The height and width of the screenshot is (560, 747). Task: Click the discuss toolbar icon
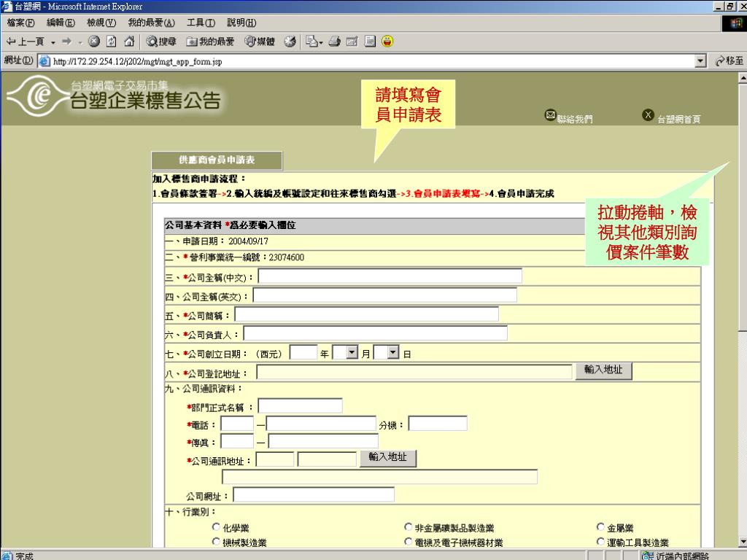[x=370, y=42]
